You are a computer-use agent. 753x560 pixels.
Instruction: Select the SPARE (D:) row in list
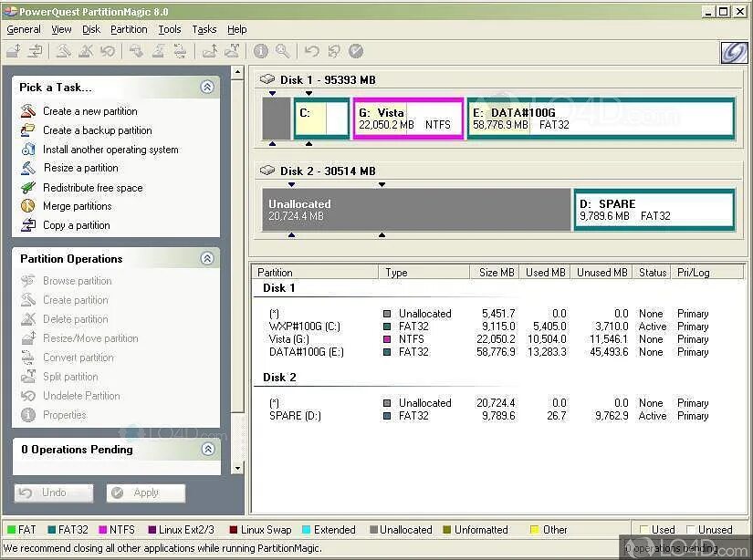489,416
